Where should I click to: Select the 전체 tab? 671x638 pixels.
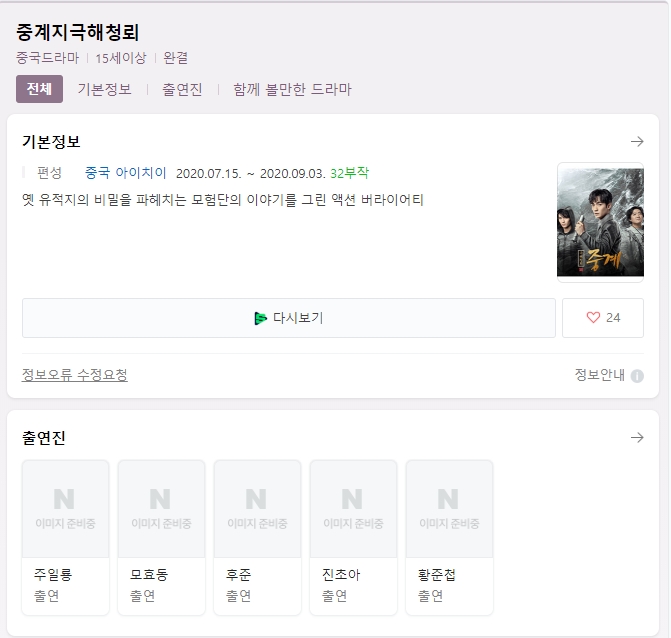point(39,89)
